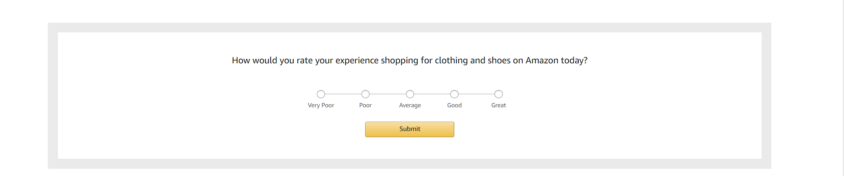Image resolution: width=868 pixels, height=176 pixels.
Task: Click the 'Poor' text label
Action: (x=366, y=105)
